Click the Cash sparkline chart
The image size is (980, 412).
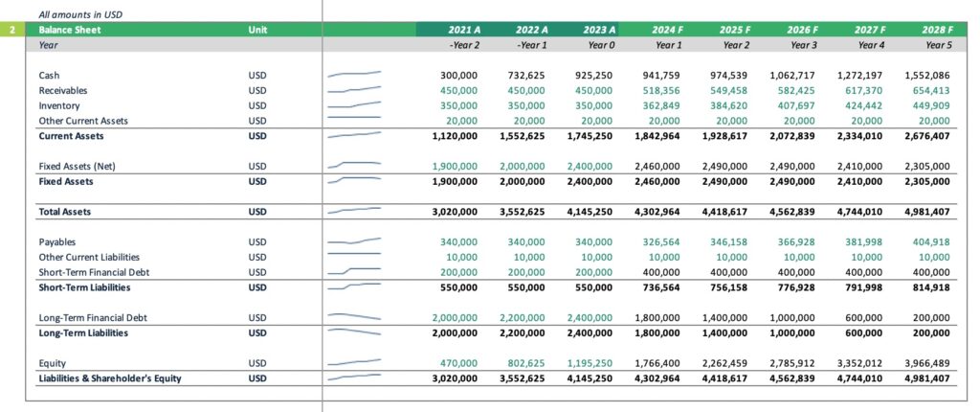pyautogui.click(x=354, y=75)
